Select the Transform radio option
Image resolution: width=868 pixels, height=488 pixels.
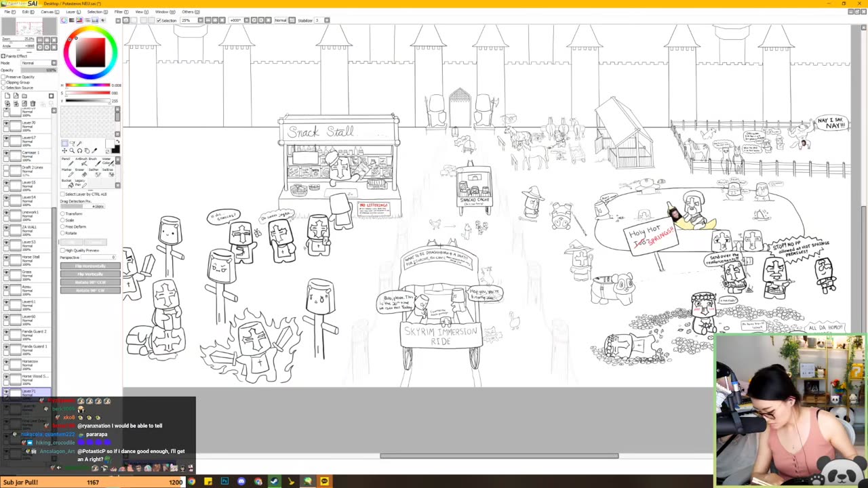tap(63, 214)
